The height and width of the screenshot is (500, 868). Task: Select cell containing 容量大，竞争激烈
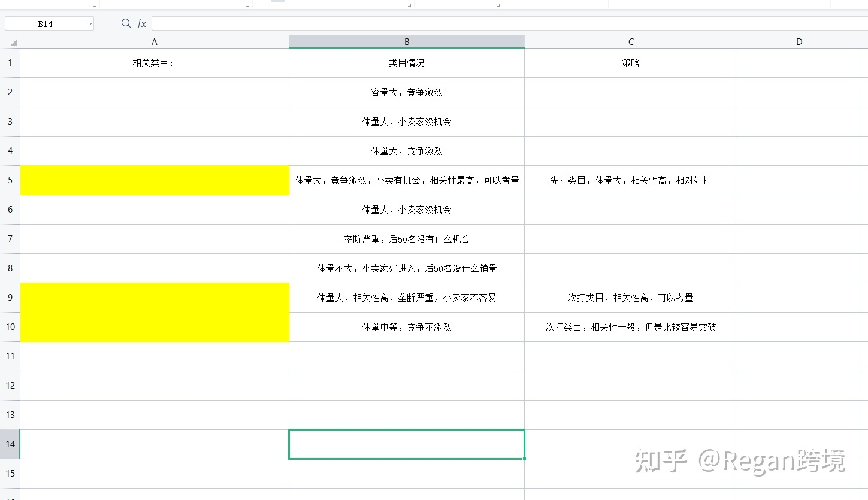(406, 92)
